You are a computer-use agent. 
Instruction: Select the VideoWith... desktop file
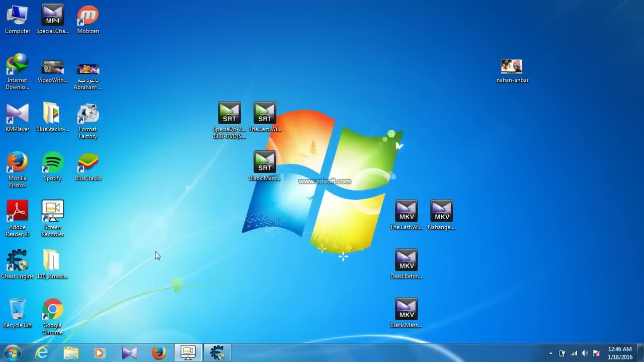click(x=53, y=72)
